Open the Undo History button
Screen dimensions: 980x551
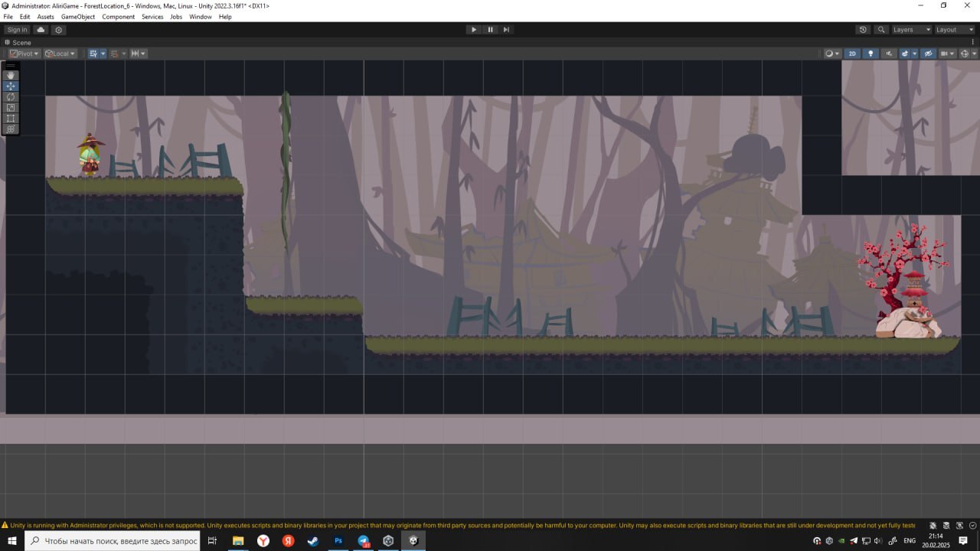pos(863,30)
